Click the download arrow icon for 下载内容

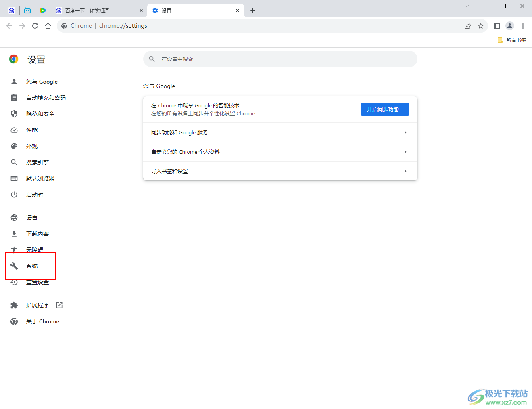(14, 234)
